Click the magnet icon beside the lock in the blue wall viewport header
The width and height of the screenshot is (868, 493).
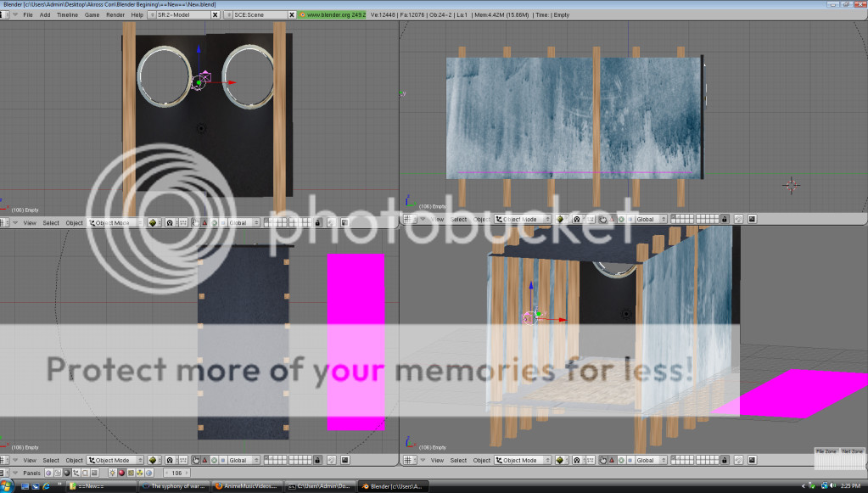pyautogui.click(x=738, y=219)
